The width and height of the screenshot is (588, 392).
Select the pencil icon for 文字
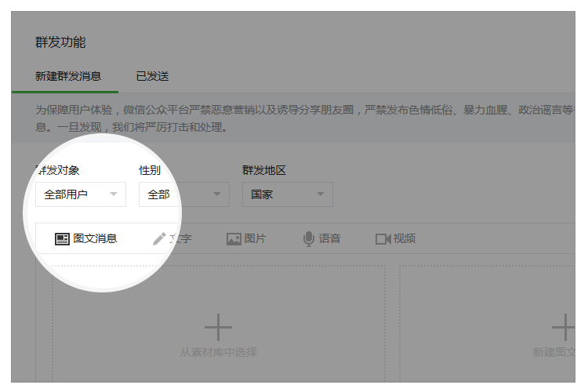pyautogui.click(x=159, y=239)
